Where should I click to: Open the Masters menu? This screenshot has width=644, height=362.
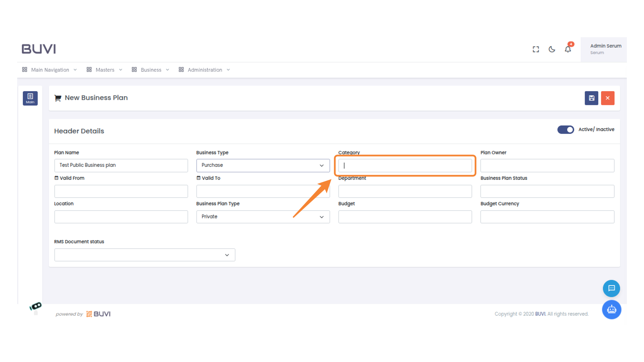click(x=104, y=70)
